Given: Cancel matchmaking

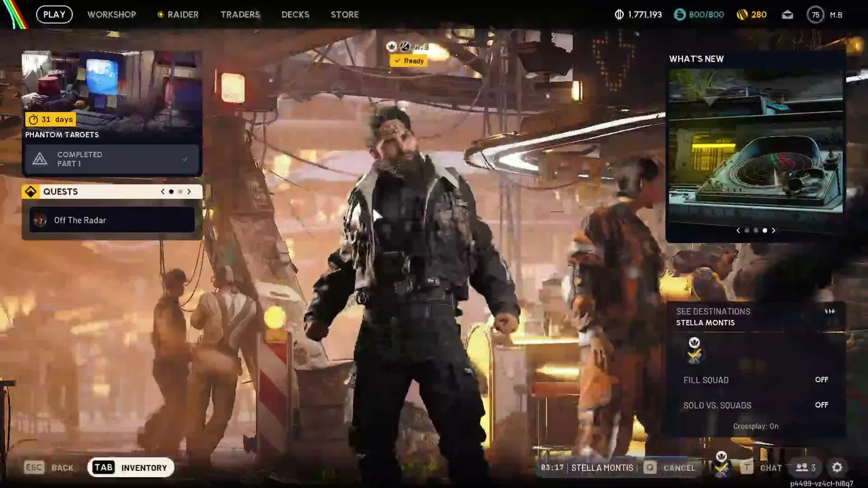Looking at the screenshot, I should (679, 468).
